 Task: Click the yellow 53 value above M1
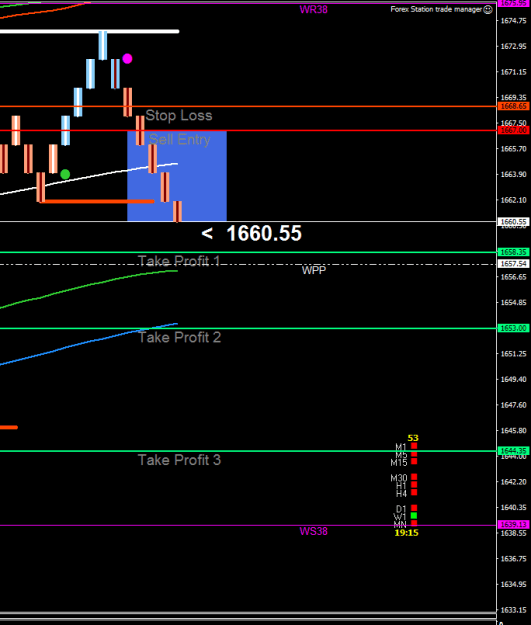coord(413,438)
